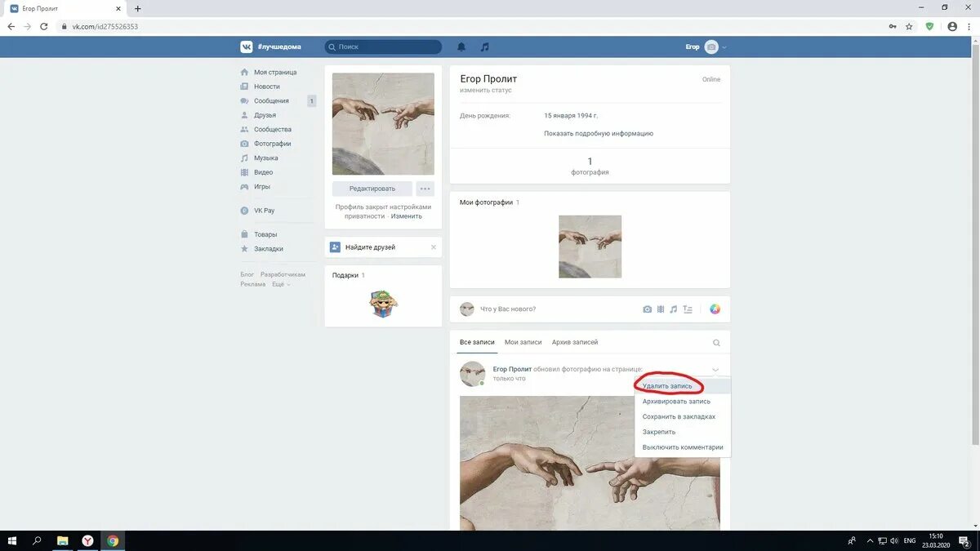Open a new Chrome tab
This screenshot has width=980, height=551.
(x=137, y=8)
